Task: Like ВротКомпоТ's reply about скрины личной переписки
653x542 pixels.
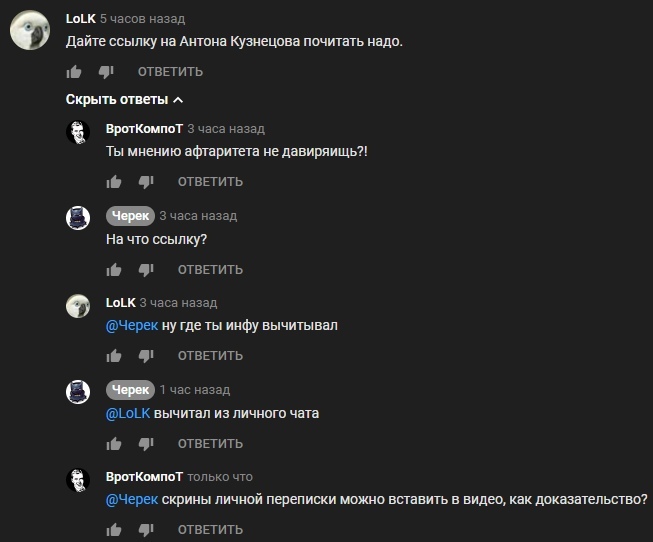Action: tap(114, 529)
